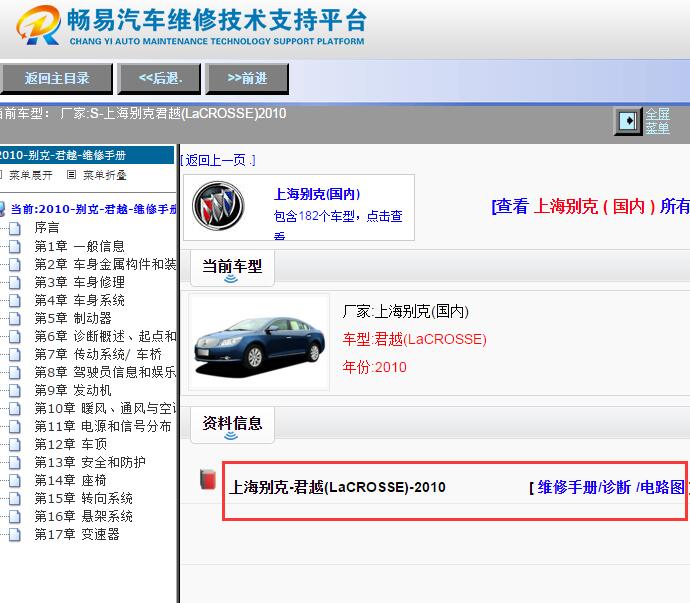Viewport: 690px width, 603px height.
Task: Click the page icon beside 第17章 变速器
Action: 15,535
